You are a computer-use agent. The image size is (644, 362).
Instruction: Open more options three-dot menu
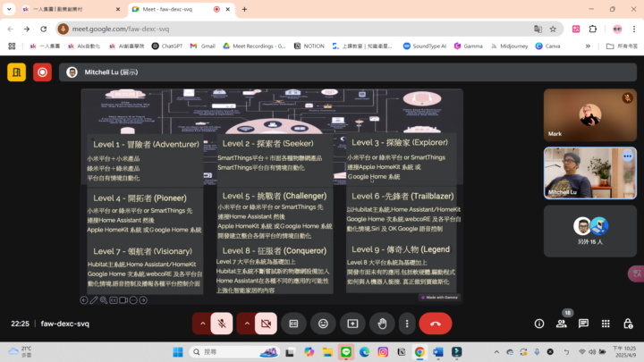407,324
